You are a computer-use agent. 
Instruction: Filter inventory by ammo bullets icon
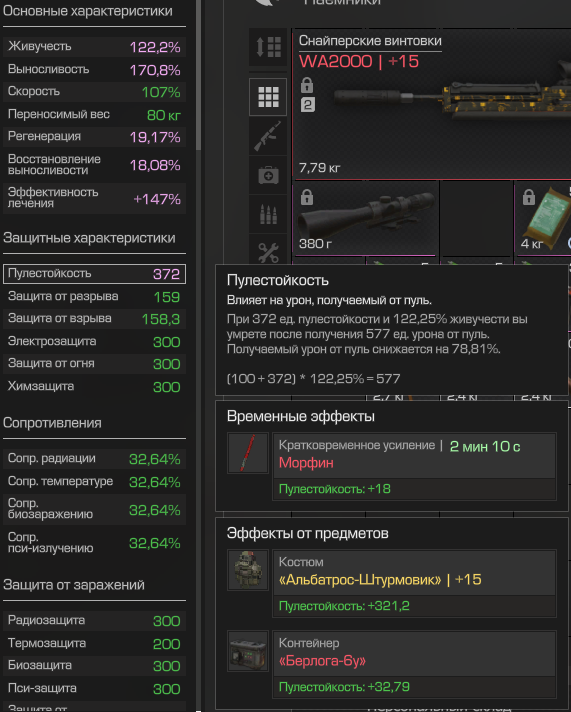pyautogui.click(x=268, y=214)
